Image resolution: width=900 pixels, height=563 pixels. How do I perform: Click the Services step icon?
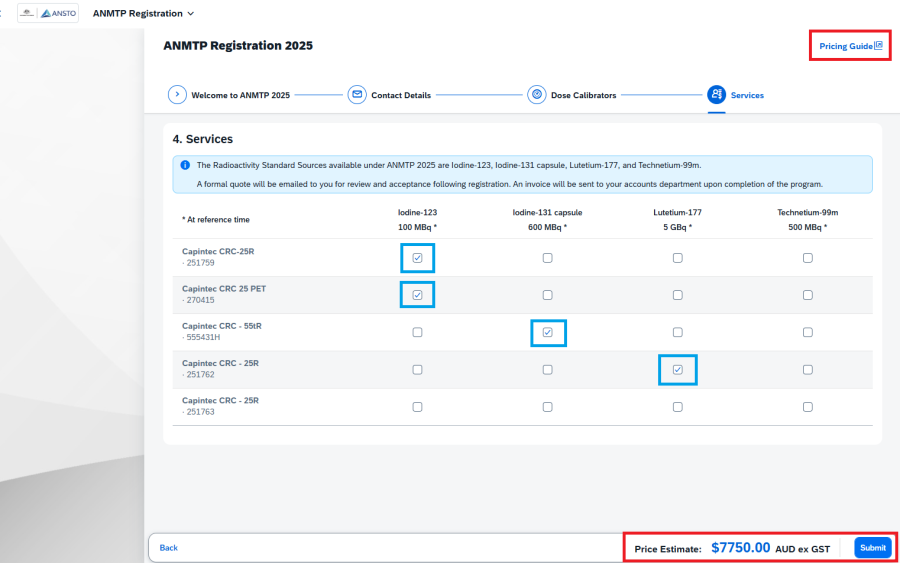pyautogui.click(x=716, y=95)
